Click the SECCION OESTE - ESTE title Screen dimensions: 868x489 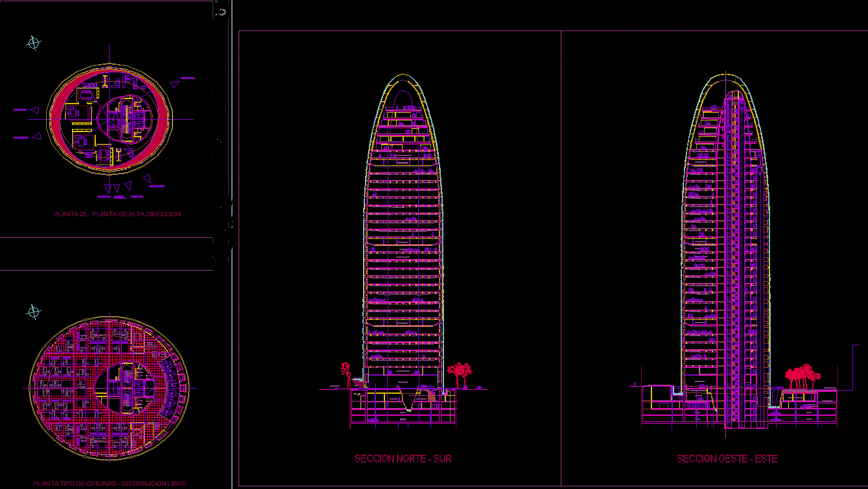tap(727, 459)
